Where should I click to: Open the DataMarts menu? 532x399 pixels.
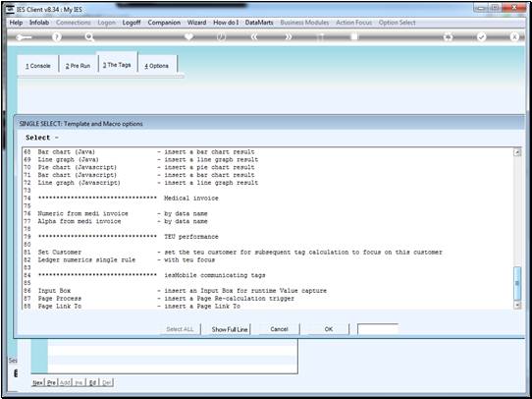point(259,23)
